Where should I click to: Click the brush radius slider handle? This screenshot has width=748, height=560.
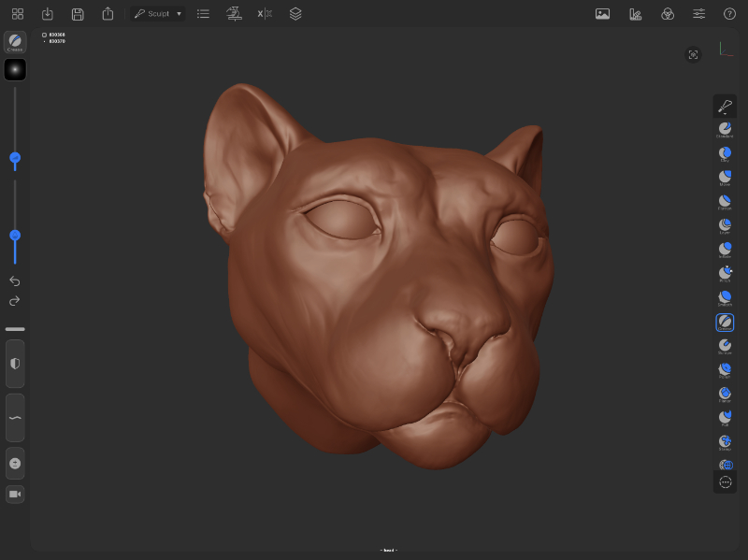[x=15, y=158]
